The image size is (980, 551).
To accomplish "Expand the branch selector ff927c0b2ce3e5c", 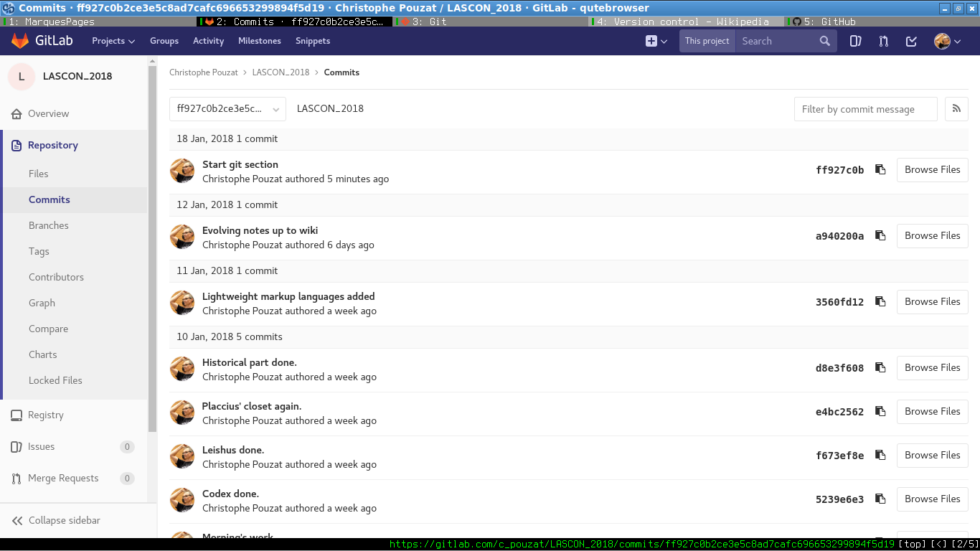I will tap(227, 109).
